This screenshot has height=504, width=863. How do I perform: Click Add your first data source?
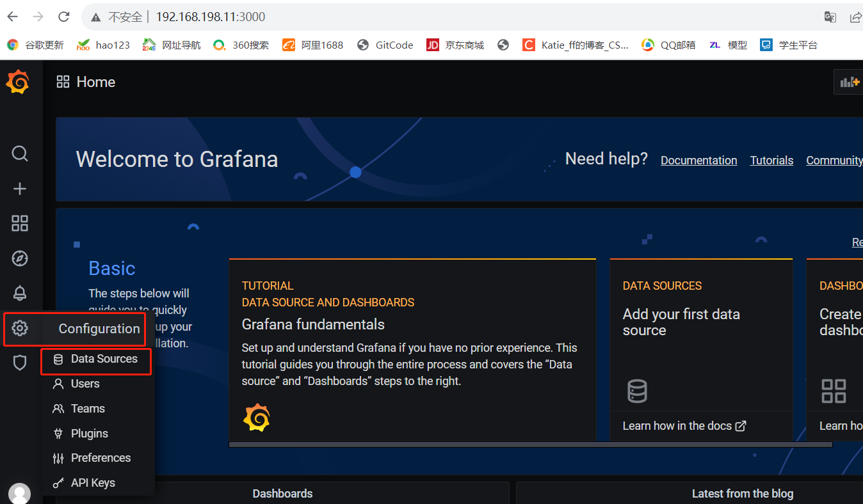(681, 322)
